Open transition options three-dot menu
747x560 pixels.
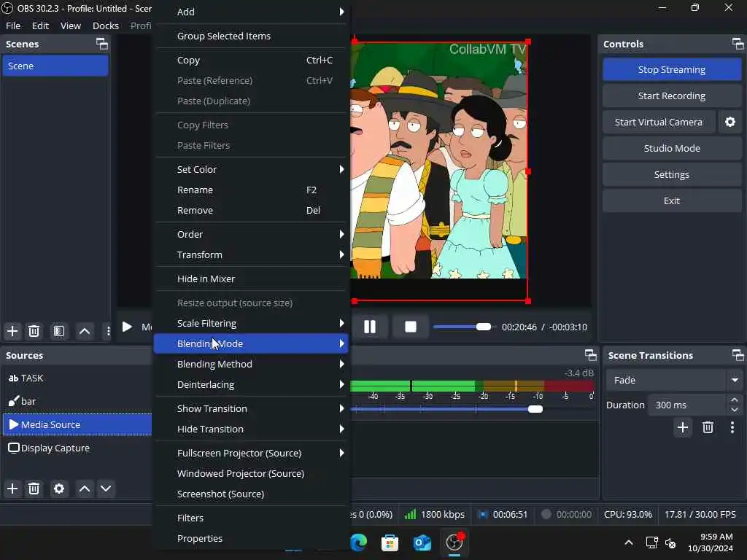pos(732,427)
